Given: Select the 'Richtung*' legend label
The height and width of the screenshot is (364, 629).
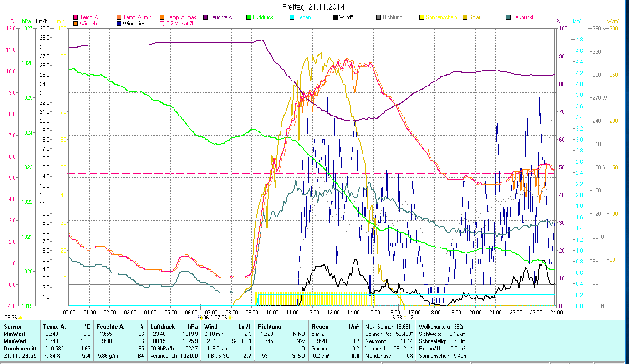Looking at the screenshot, I should [394, 17].
